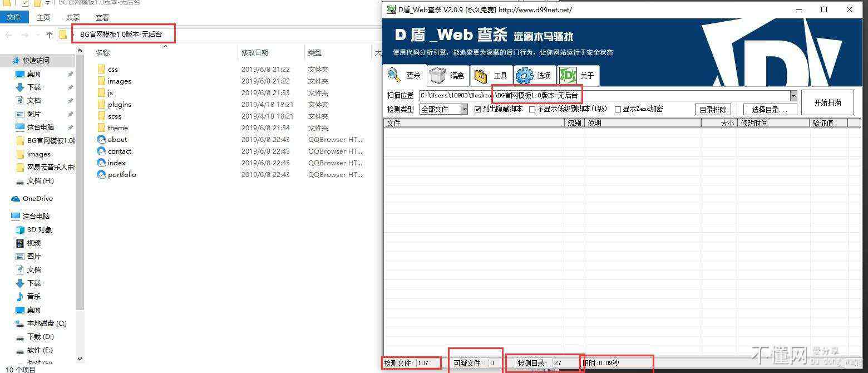Open 图片 under Quick access

pos(34,114)
